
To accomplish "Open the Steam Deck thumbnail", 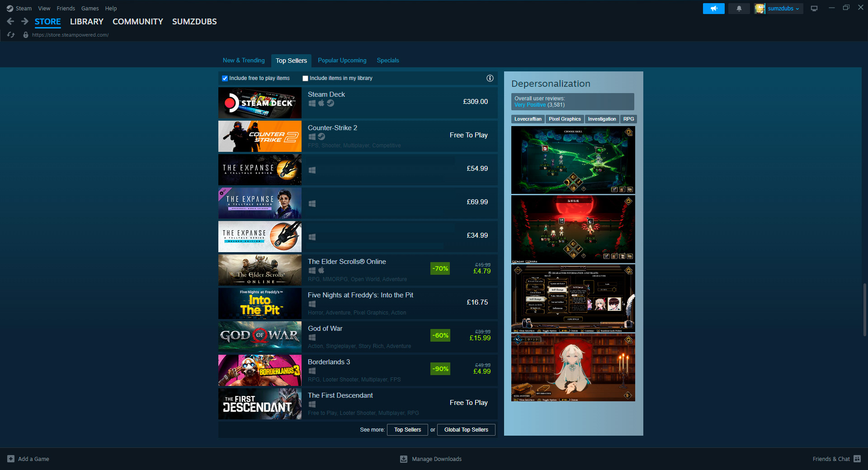I will pos(260,103).
